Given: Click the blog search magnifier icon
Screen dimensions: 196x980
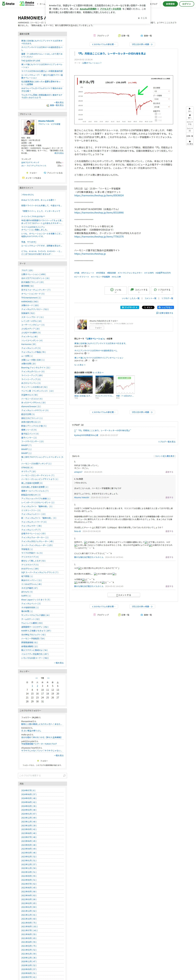Looking at the screenshot, I should [x=64, y=775].
